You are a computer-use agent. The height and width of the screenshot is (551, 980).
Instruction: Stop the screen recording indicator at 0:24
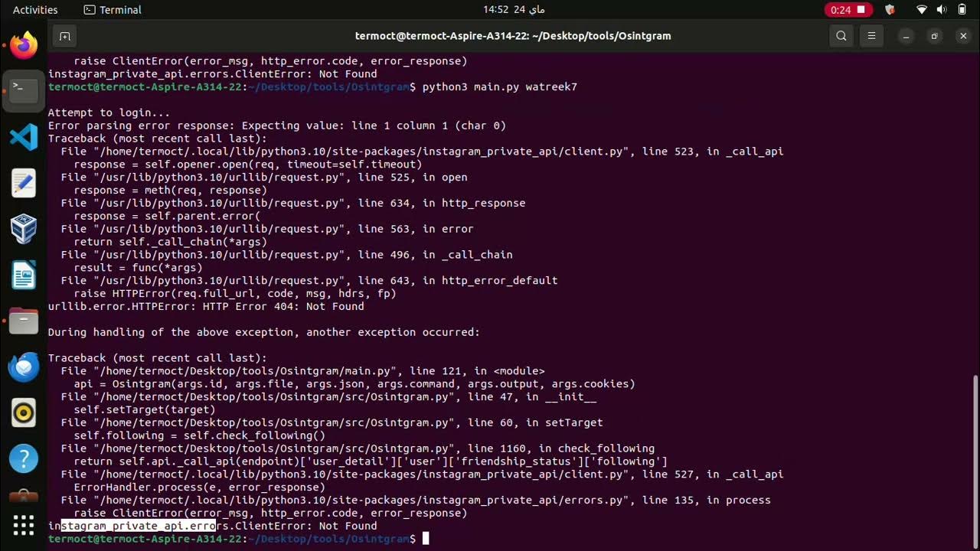point(848,10)
